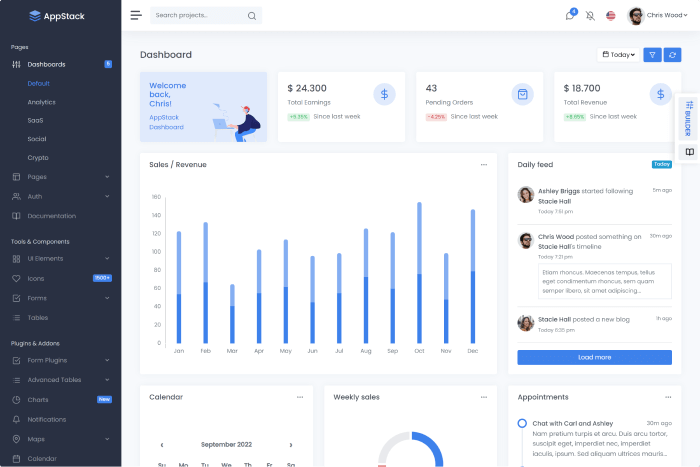Viewport: 700px width, 467px height.
Task: Click the Tables list icon
Action: (x=17, y=318)
